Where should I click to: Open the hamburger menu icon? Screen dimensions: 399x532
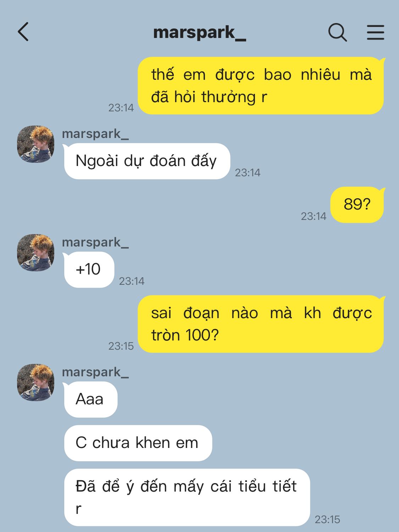click(x=375, y=32)
